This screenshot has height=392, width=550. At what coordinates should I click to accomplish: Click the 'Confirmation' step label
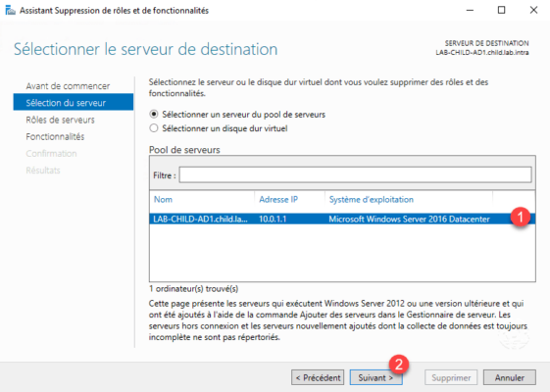tap(51, 153)
